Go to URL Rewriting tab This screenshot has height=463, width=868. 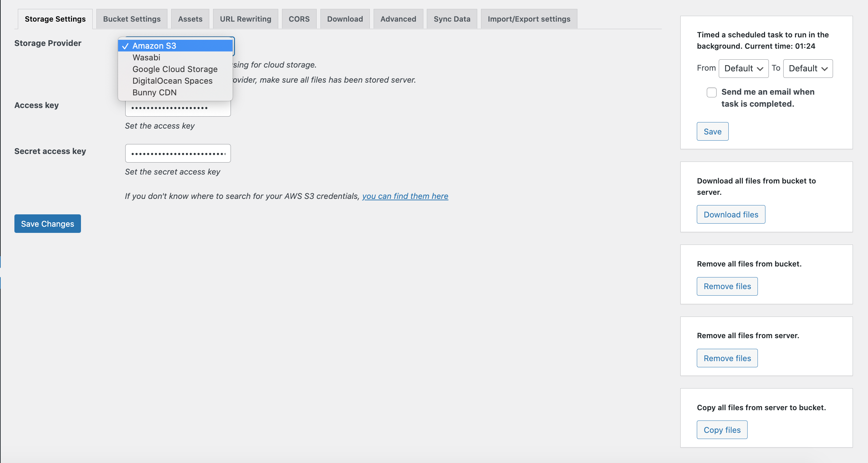[x=245, y=19]
